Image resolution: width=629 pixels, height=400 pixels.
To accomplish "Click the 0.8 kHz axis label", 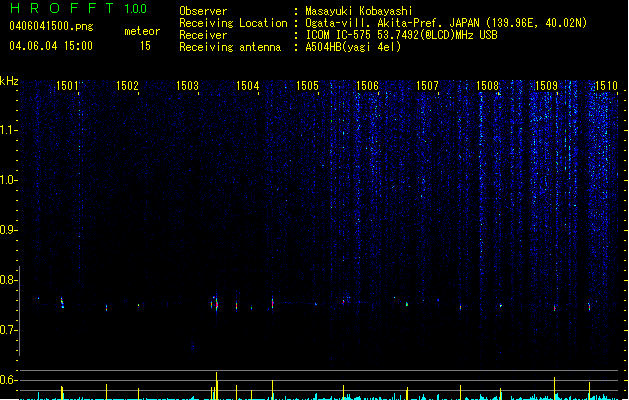I will click(x=8, y=280).
